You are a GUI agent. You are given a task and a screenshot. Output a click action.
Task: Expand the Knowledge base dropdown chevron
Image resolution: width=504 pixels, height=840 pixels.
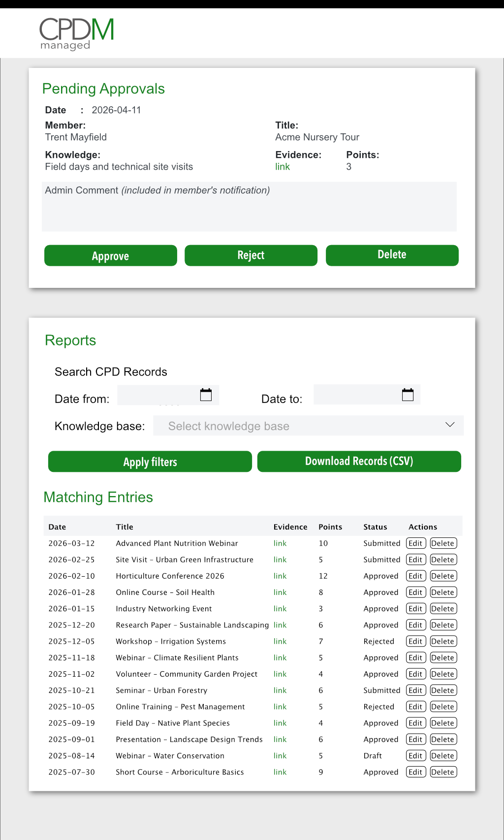point(450,425)
